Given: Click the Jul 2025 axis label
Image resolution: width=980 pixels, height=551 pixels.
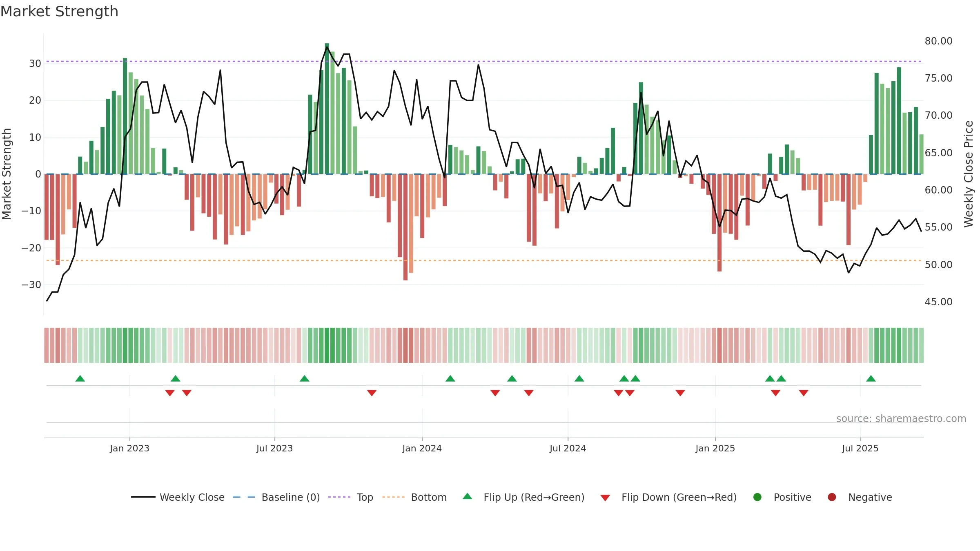Looking at the screenshot, I should tap(860, 448).
